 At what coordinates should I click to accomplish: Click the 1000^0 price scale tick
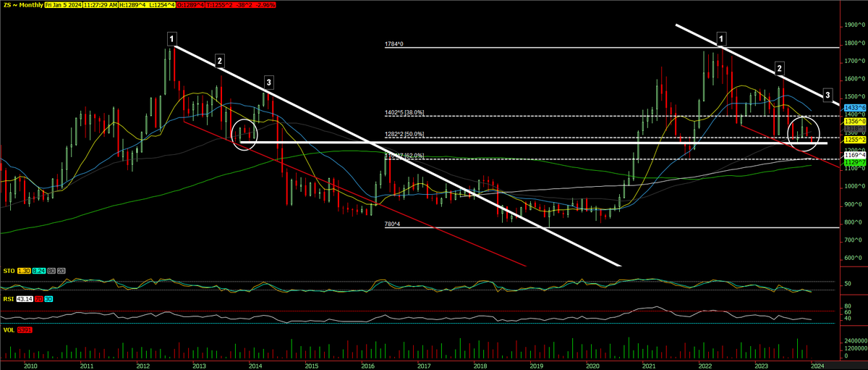tap(855, 186)
